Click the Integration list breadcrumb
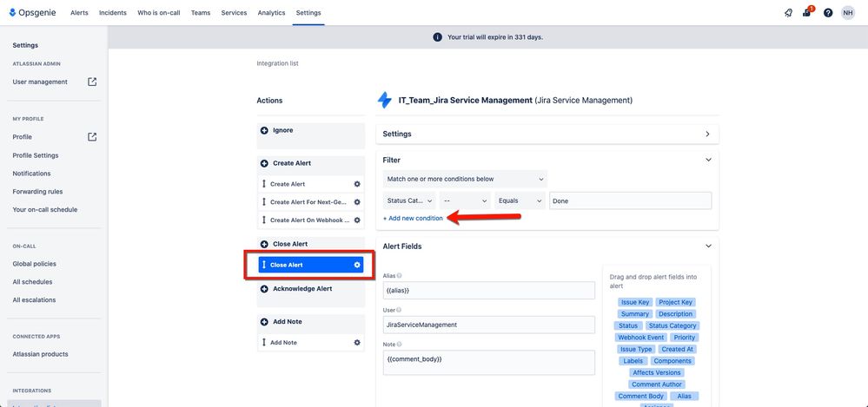868x407 pixels. (277, 63)
